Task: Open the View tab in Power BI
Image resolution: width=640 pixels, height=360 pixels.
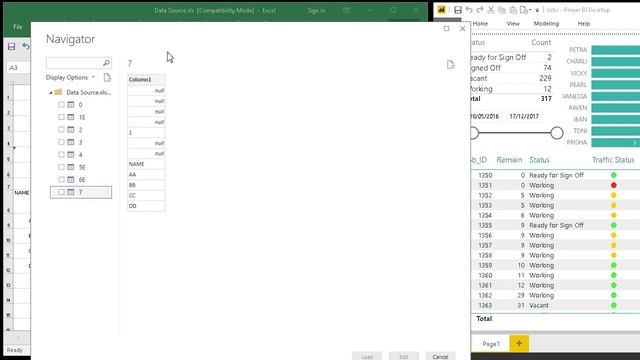Action: [513, 24]
